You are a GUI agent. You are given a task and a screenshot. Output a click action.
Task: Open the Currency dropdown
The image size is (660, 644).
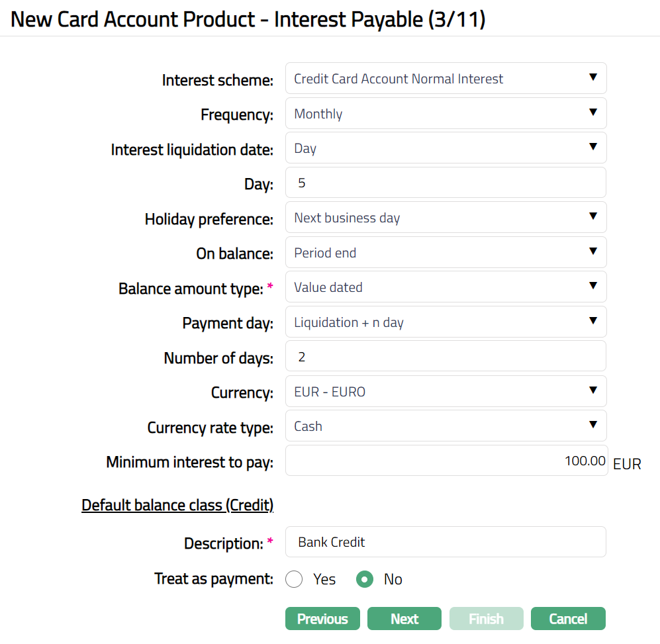point(446,392)
